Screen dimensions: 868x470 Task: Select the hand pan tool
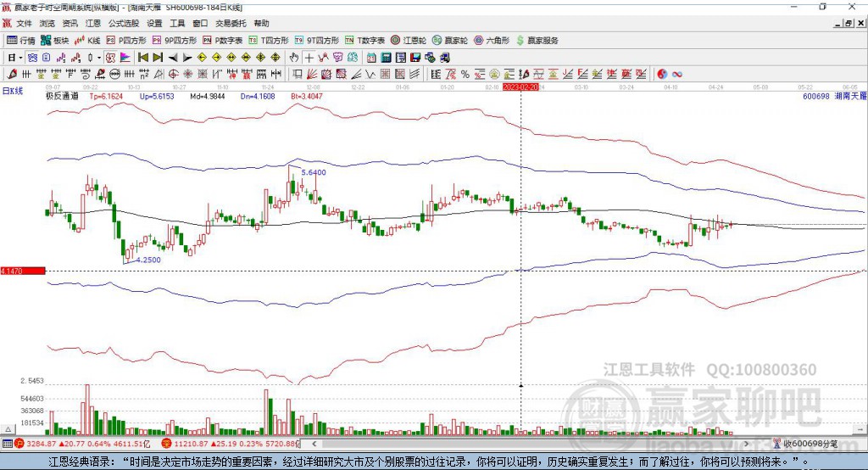click(x=293, y=58)
